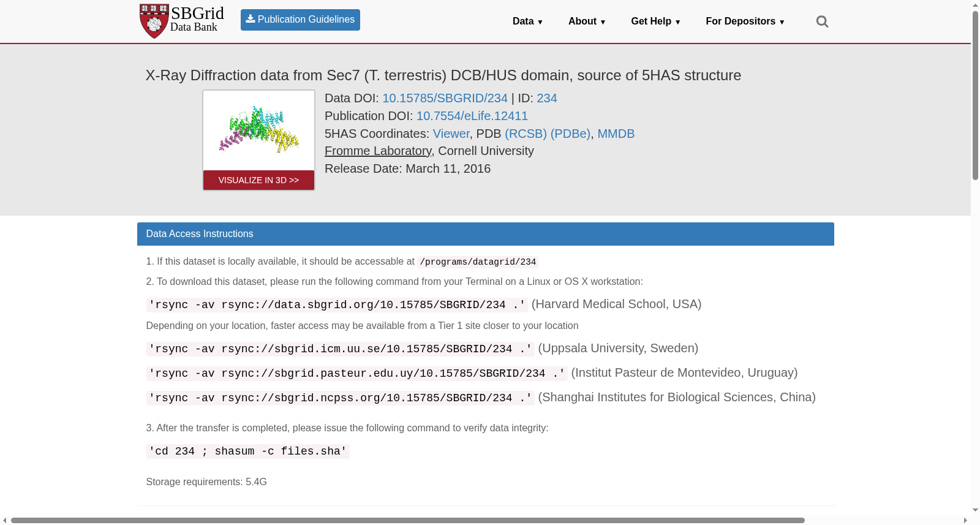Viewport: 980px width, 525px height.
Task: Click the Release Date: March 11, 2016 text
Action: [407, 168]
